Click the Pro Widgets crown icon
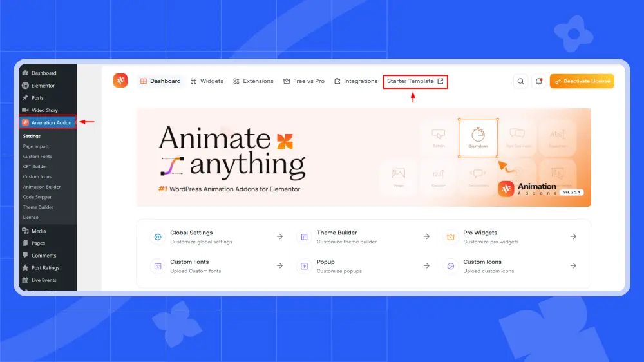 click(451, 237)
